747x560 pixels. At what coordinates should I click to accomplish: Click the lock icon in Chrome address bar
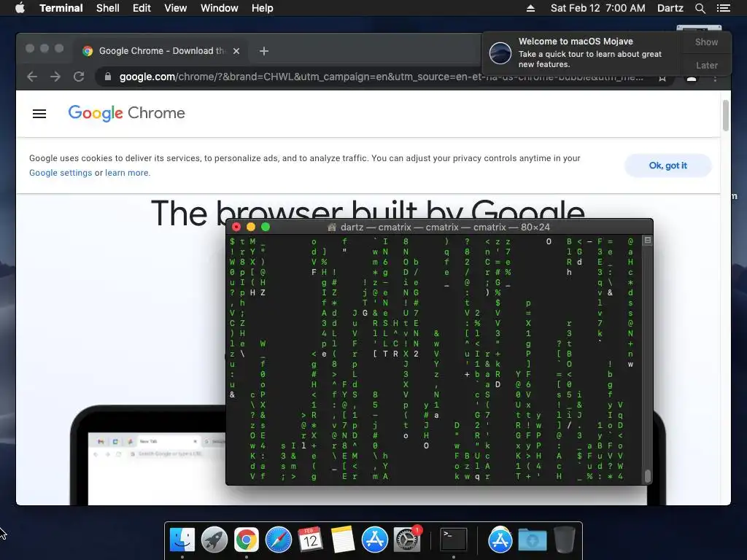(x=108, y=77)
